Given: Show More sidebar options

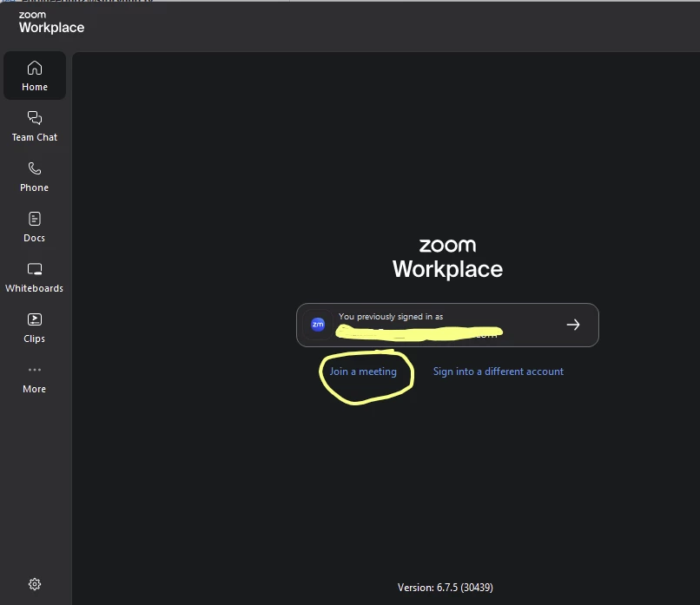Looking at the screenshot, I should pos(35,378).
